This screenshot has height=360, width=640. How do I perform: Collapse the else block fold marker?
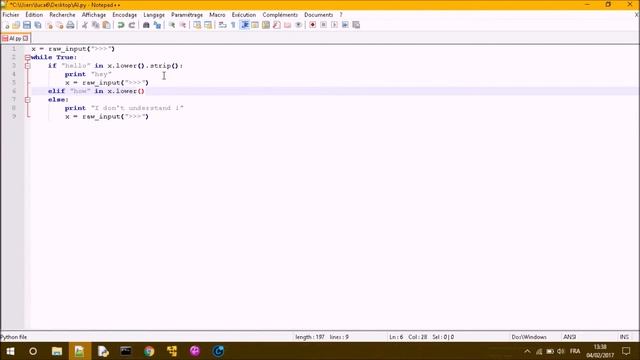coord(27,100)
